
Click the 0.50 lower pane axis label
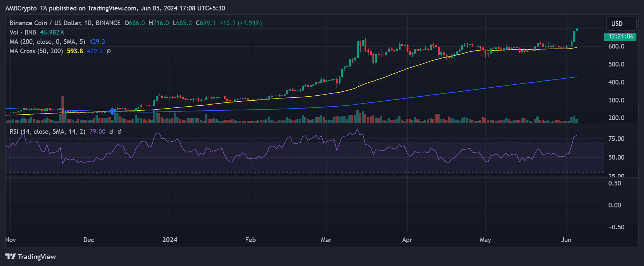coord(615,183)
